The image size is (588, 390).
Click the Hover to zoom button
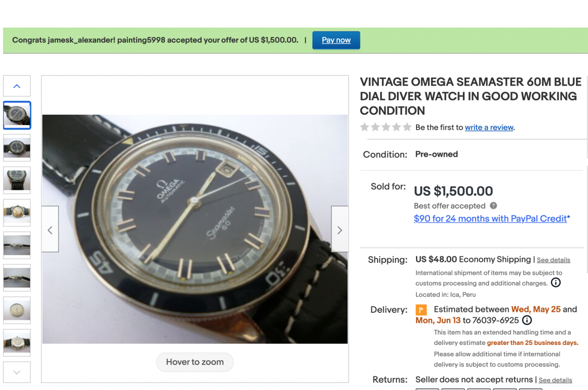tap(194, 362)
